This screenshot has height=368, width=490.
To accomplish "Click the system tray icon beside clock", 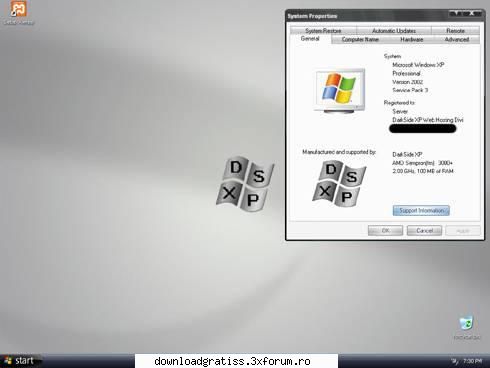I will (x=454, y=361).
